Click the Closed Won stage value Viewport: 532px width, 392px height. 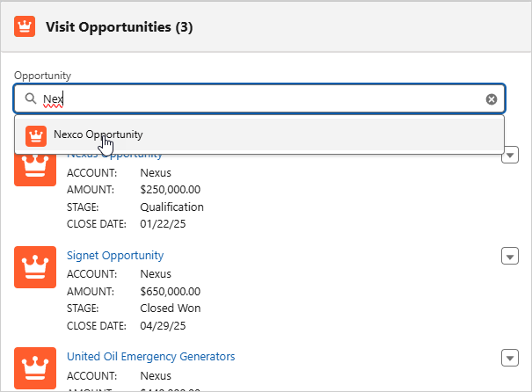pos(171,308)
